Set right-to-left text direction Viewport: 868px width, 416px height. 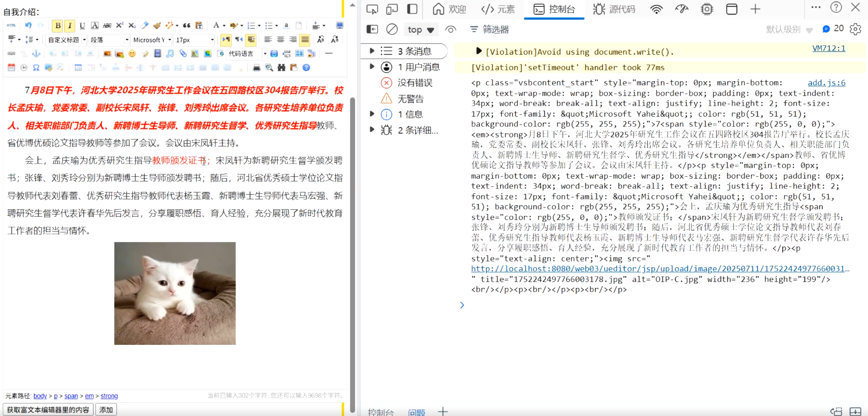pyautogui.click(x=239, y=39)
